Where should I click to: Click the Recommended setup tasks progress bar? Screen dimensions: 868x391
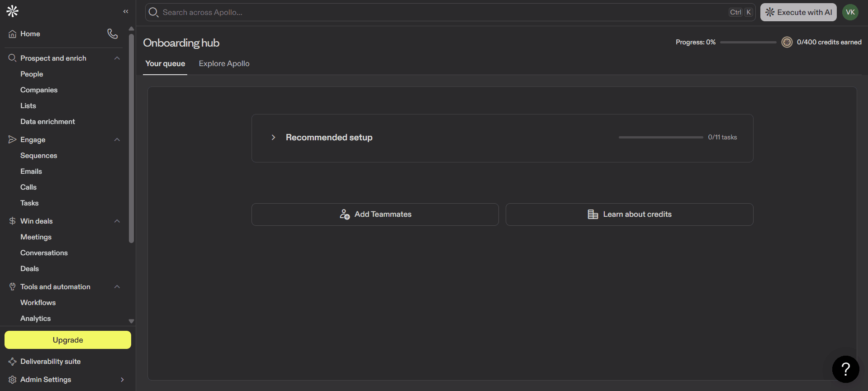[x=661, y=137]
